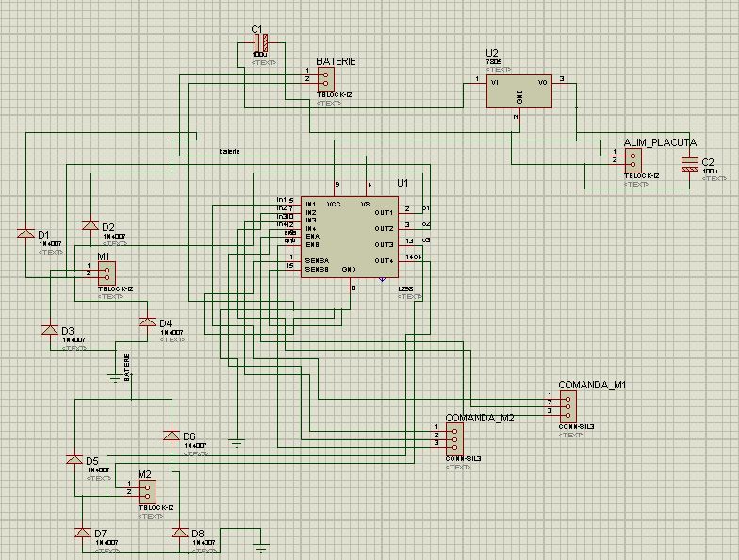This screenshot has width=739, height=560.
Task: Select the COMANDA_M1 three-pin connector symbol
Action: click(x=568, y=406)
